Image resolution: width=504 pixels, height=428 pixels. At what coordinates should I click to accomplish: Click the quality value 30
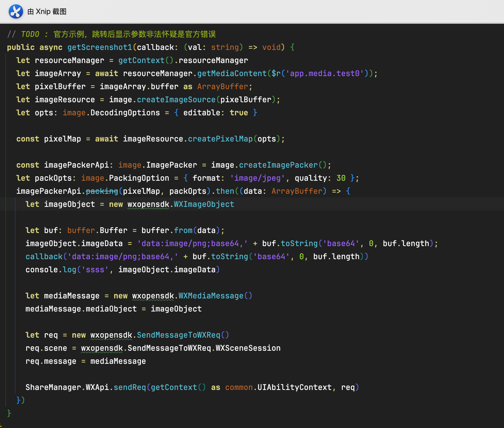(341, 178)
